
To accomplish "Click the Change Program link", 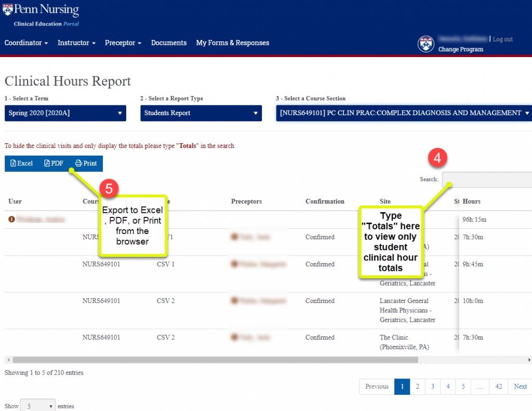I will pos(460,50).
